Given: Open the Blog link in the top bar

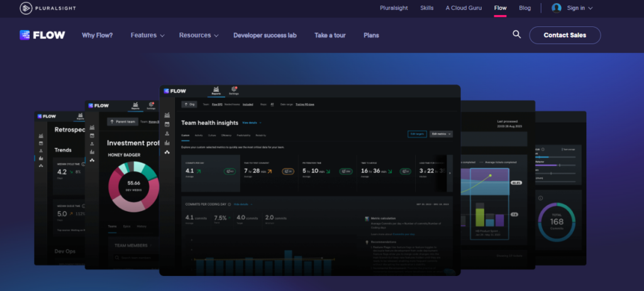Looking at the screenshot, I should [525, 8].
